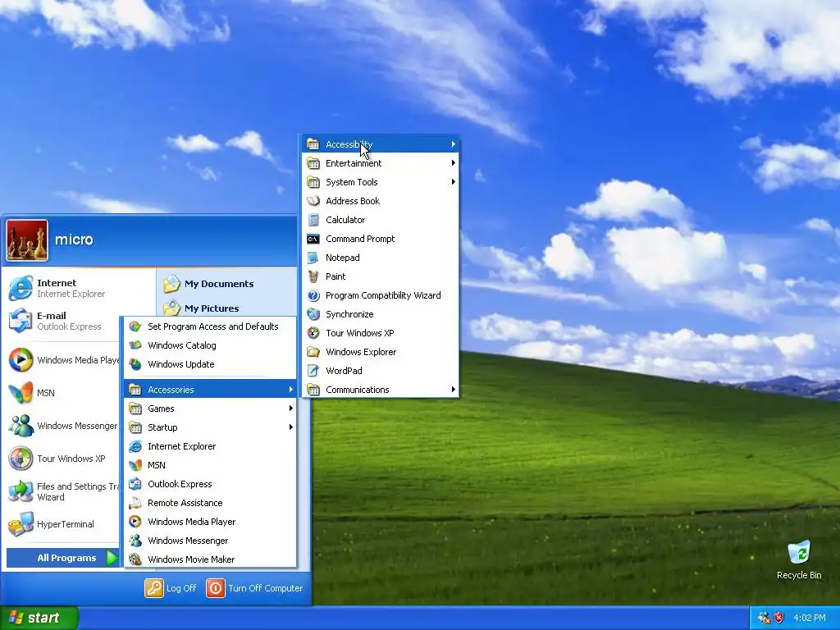Expand Startup submenu arrow
Screen dimensions: 840x630
click(291, 427)
